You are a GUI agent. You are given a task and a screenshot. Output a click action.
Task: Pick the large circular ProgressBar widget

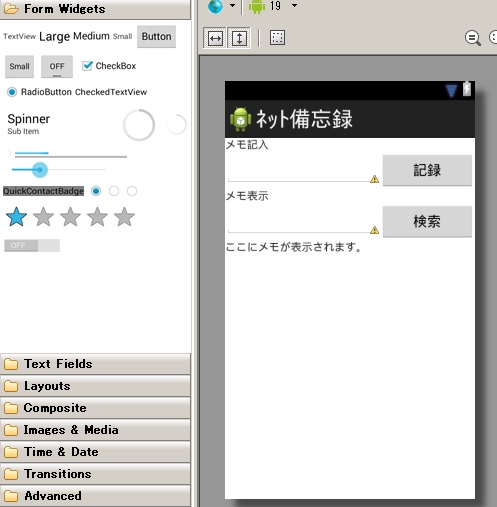(x=139, y=125)
